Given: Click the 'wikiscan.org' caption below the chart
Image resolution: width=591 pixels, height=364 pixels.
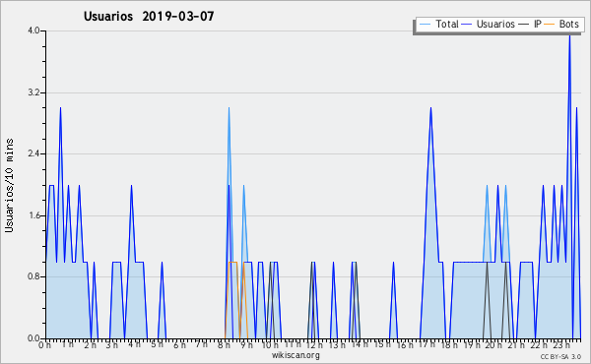Looking at the screenshot, I should [295, 355].
